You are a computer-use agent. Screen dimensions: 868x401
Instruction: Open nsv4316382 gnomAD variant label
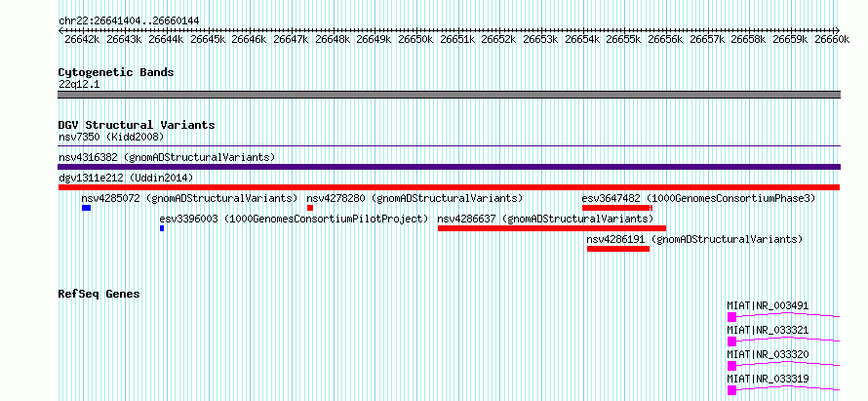(x=167, y=157)
